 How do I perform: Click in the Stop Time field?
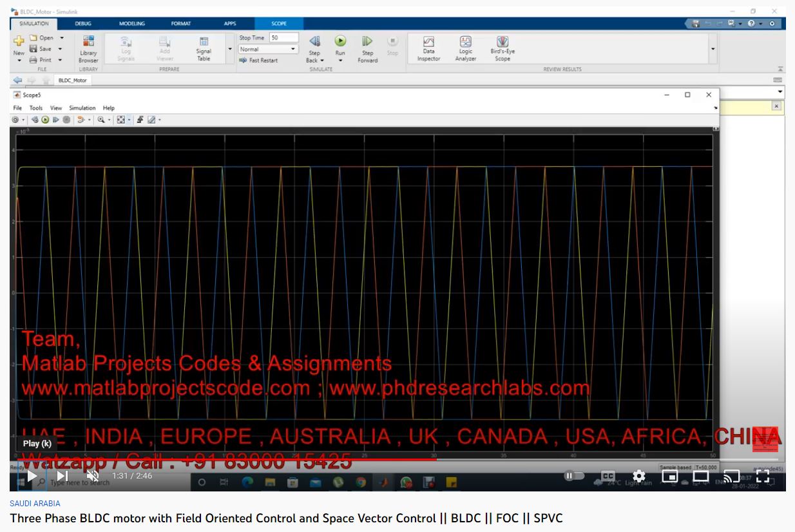coord(283,38)
